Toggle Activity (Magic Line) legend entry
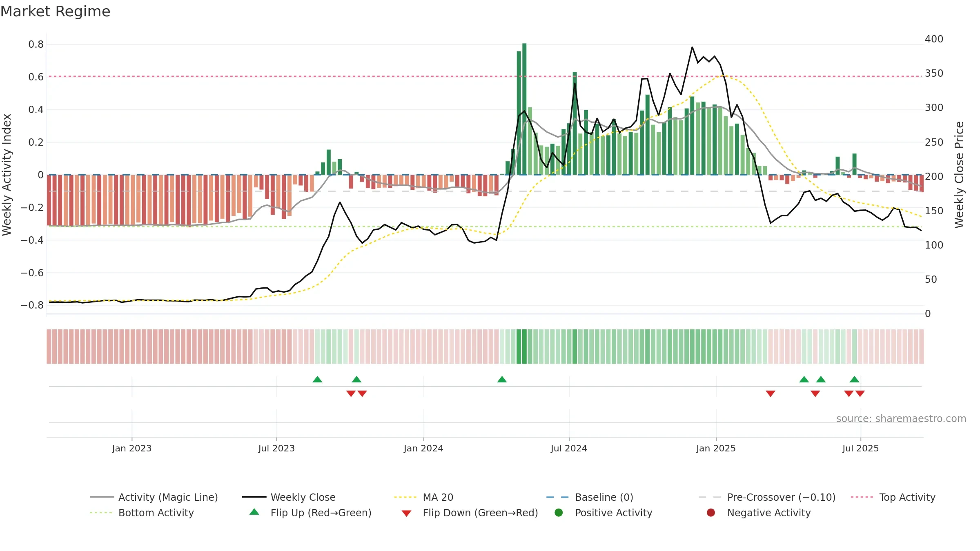Screen dimensions: 980x551 coord(154,497)
